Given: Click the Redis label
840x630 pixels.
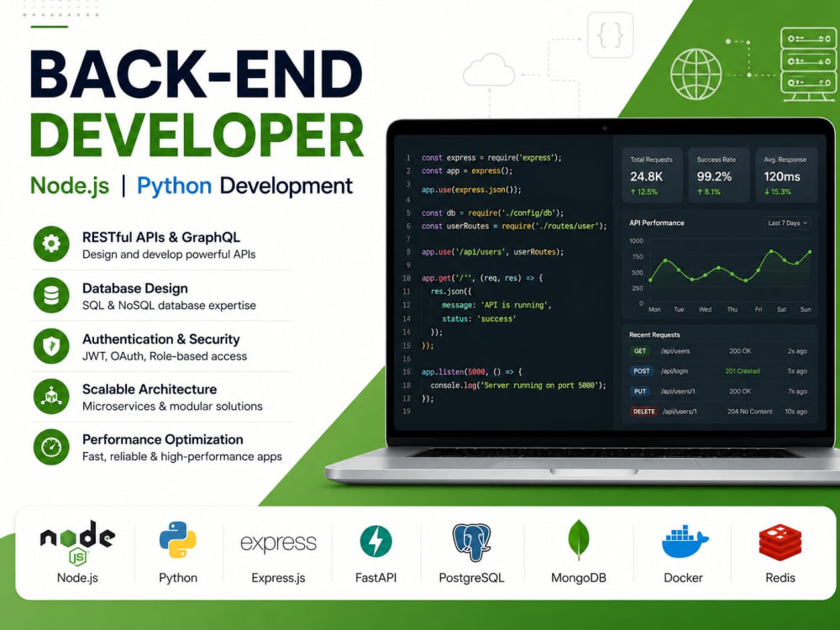Looking at the screenshot, I should pos(780,578).
